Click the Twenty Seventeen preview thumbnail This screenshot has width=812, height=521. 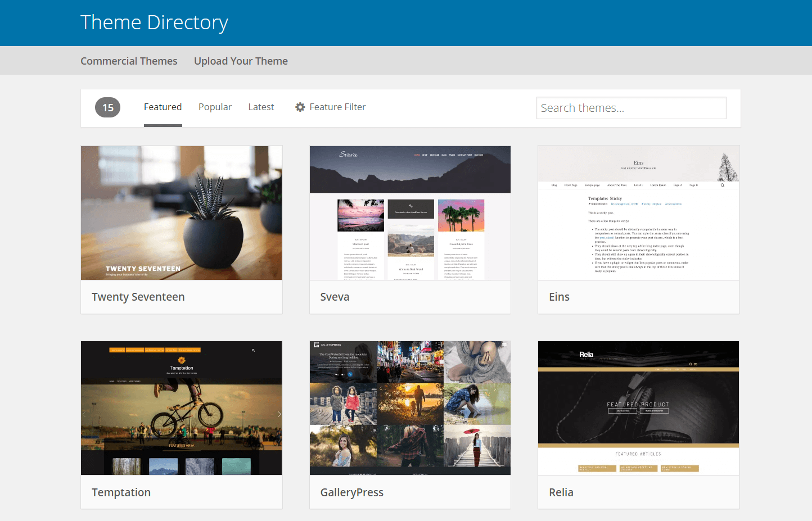click(181, 212)
